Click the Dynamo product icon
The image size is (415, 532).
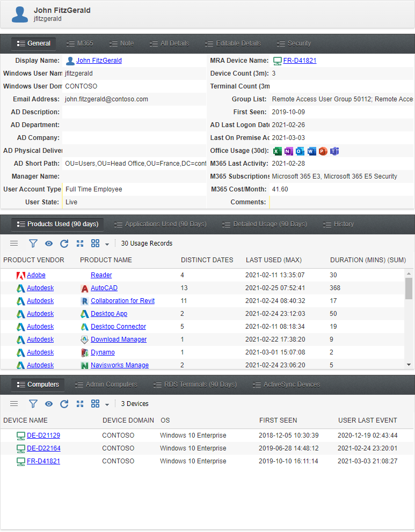point(85,353)
